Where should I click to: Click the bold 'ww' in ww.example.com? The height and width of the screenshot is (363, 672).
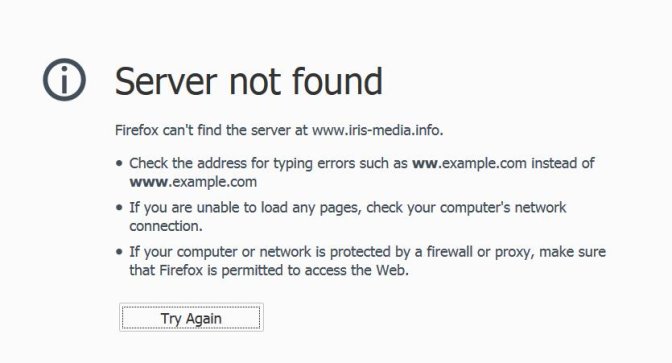click(425, 163)
